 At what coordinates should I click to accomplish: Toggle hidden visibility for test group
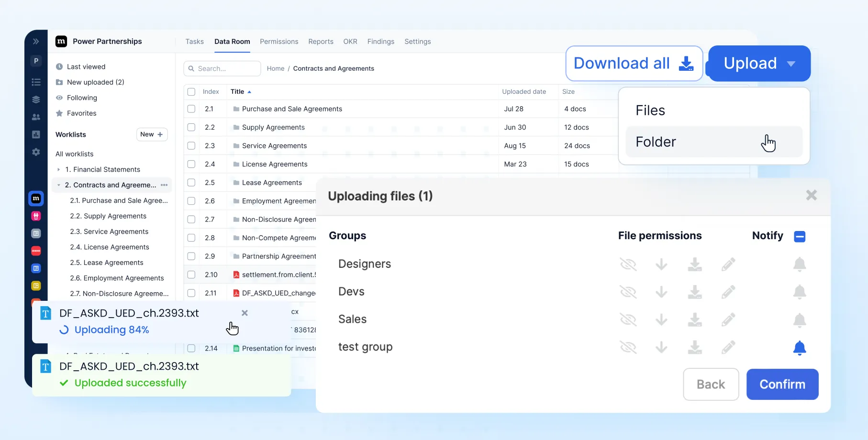628,347
